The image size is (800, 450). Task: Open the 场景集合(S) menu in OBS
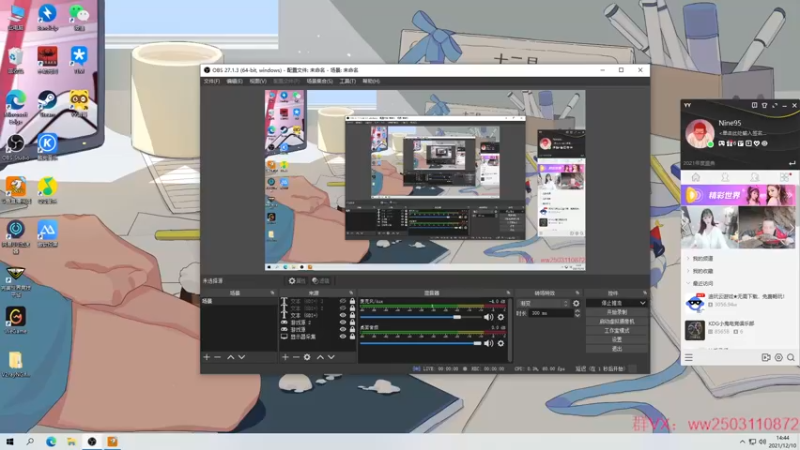point(319,81)
